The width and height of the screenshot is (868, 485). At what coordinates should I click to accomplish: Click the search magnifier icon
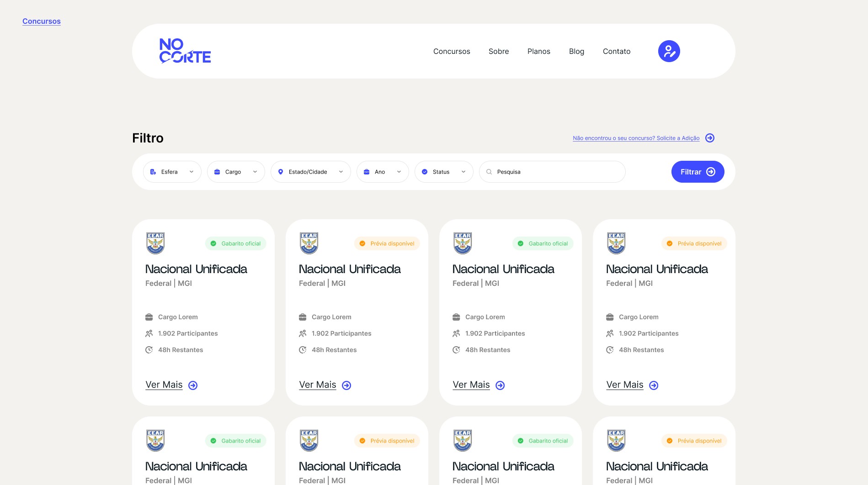[489, 172]
